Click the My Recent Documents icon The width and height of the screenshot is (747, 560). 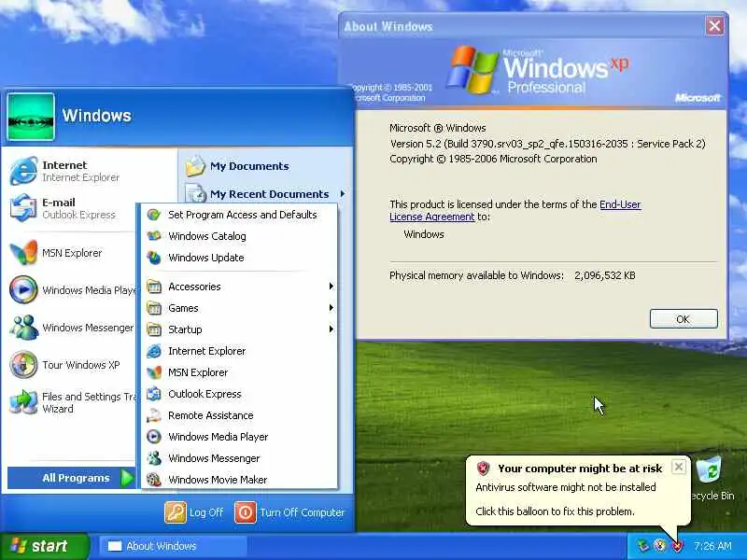point(195,194)
